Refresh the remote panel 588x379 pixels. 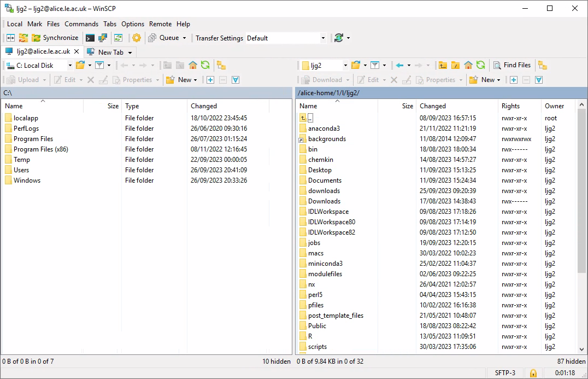pyautogui.click(x=480, y=65)
